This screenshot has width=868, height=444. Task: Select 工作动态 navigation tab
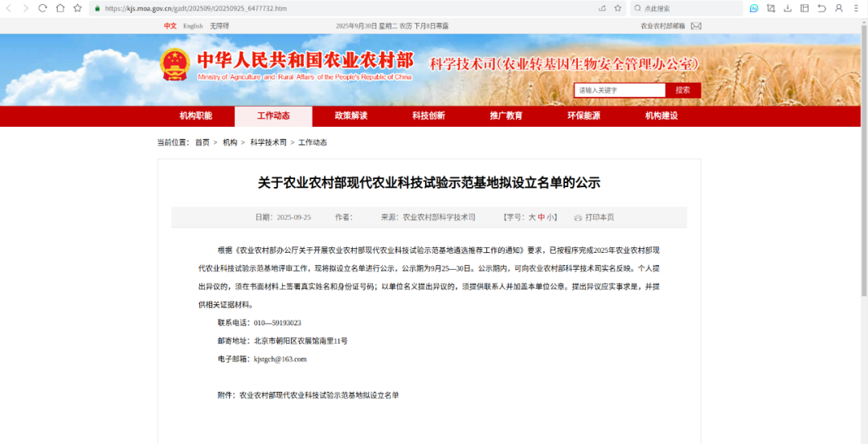[x=273, y=116]
